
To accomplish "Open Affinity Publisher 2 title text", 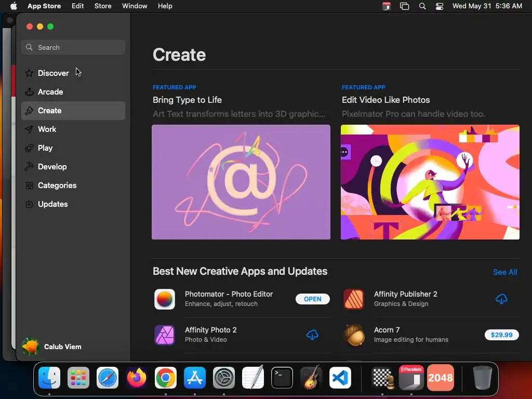I will coord(405,294).
